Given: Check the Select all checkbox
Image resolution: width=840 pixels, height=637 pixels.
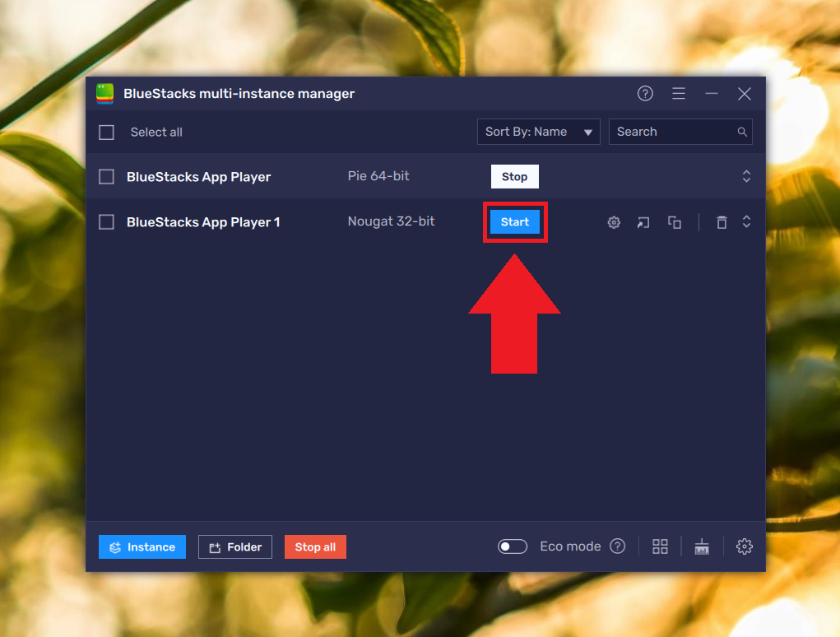Looking at the screenshot, I should (106, 132).
